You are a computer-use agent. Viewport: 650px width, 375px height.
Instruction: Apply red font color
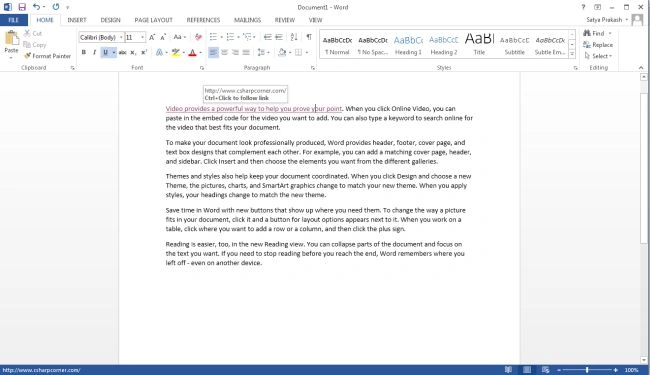192,52
